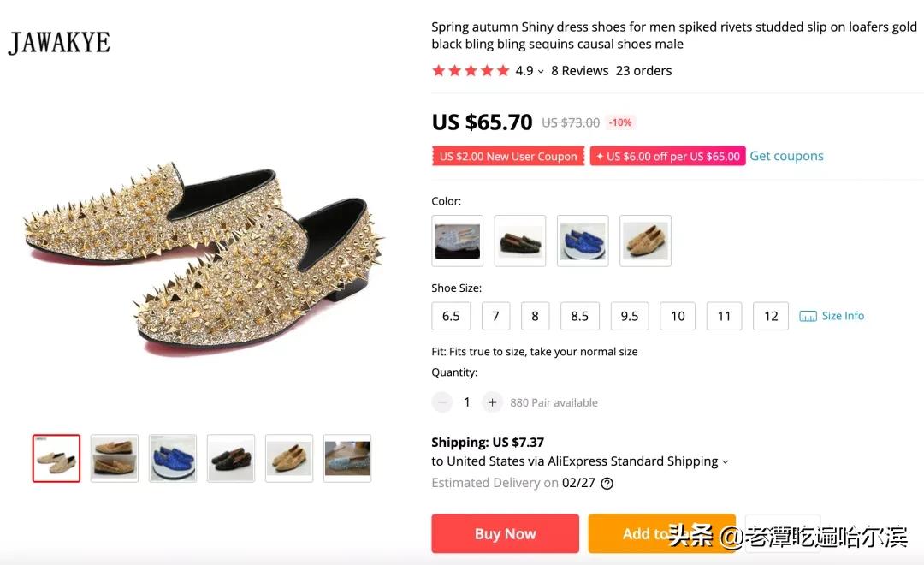Select shoe size 6.5
Screen dimensions: 924x565
(451, 316)
